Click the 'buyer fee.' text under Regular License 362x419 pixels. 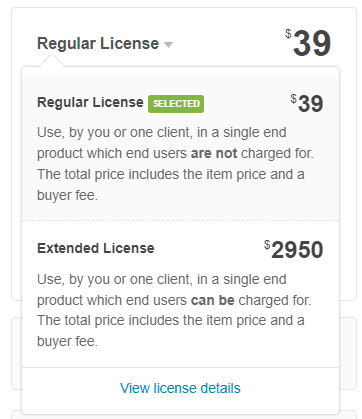(x=67, y=195)
